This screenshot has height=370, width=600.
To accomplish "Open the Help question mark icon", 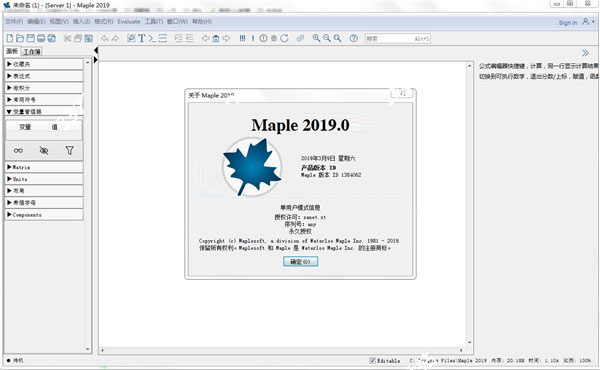I will [354, 38].
